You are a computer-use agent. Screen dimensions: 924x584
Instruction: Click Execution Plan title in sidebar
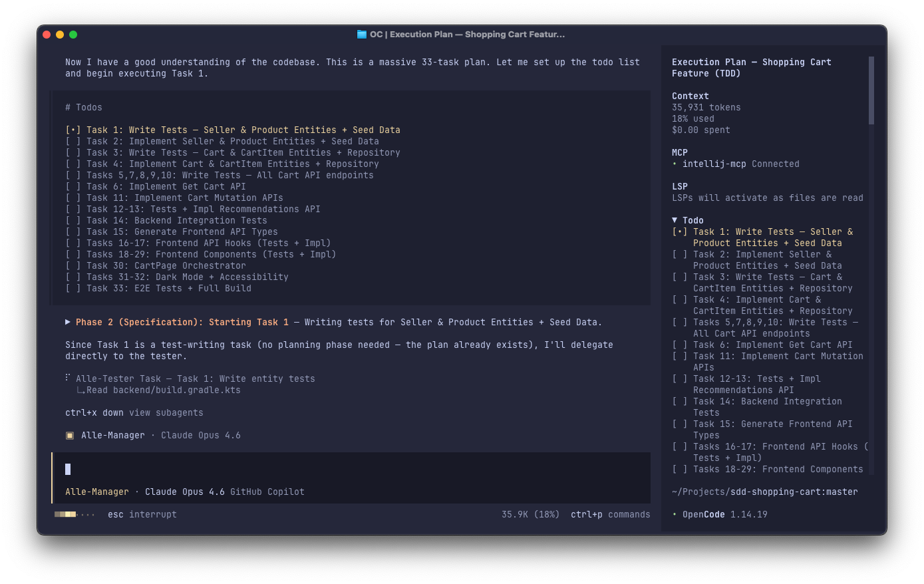click(x=752, y=68)
